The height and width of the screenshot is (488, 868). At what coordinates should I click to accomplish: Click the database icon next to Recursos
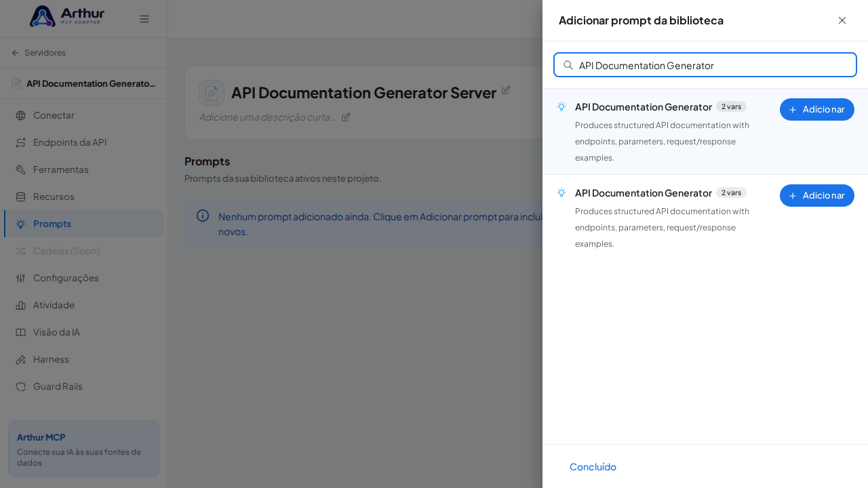tap(20, 197)
